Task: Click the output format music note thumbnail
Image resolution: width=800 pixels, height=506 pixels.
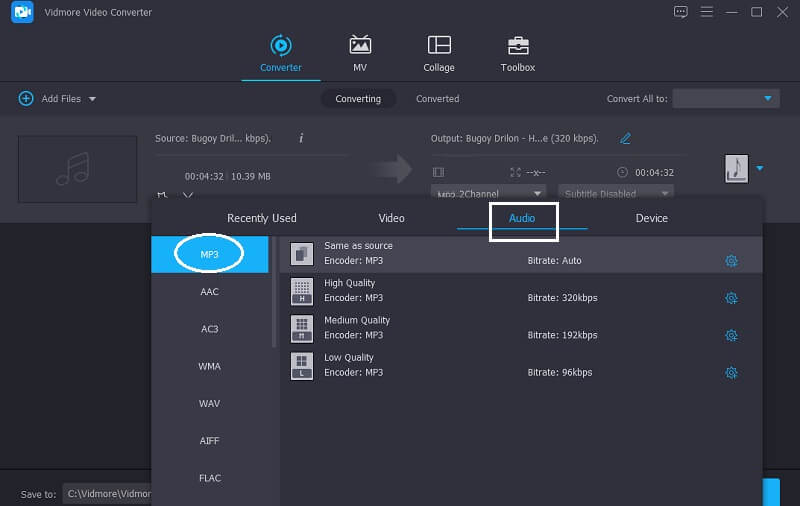Action: (736, 168)
